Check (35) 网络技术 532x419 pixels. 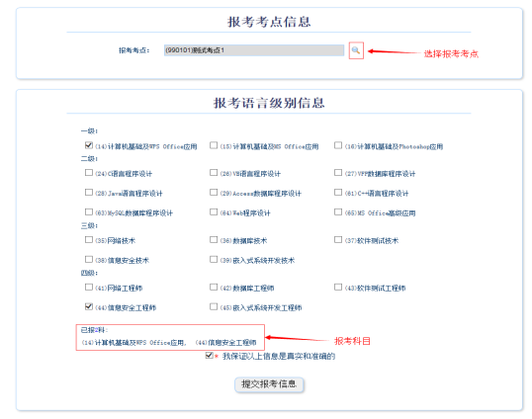point(89,240)
